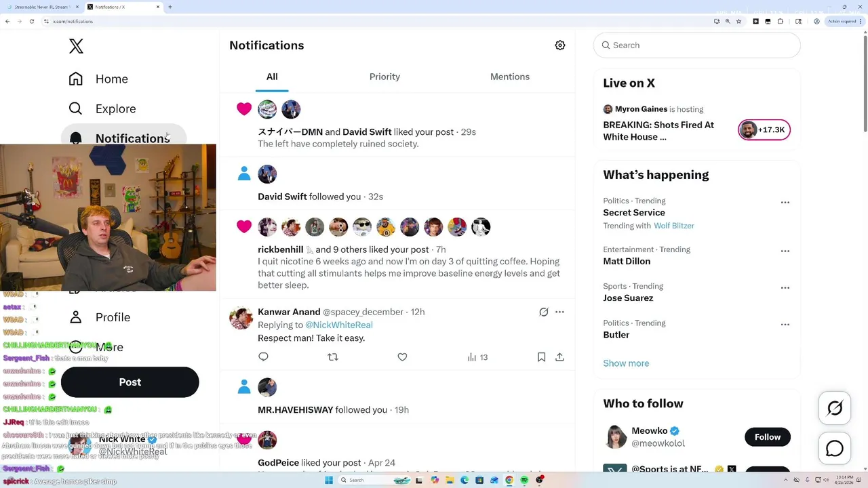868x488 pixels.
Task: Click Grok explain icon on Kanwar's post
Action: click(543, 312)
